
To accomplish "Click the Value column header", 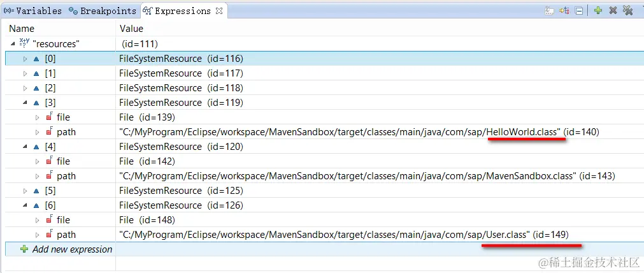I will 131,28.
